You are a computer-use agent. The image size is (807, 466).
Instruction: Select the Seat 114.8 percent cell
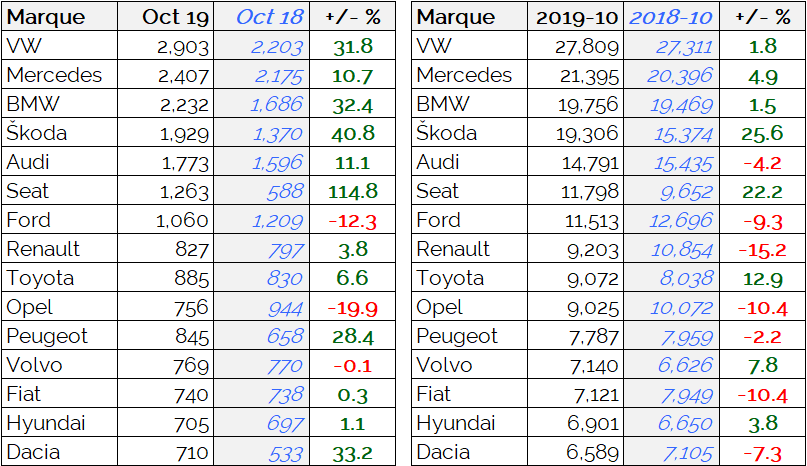coord(353,191)
